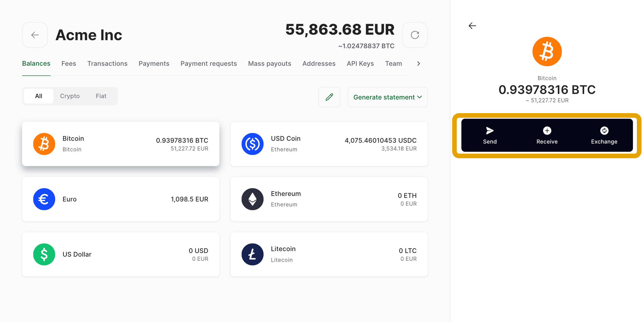View the API Keys tab
The height and width of the screenshot is (322, 644).
(360, 63)
